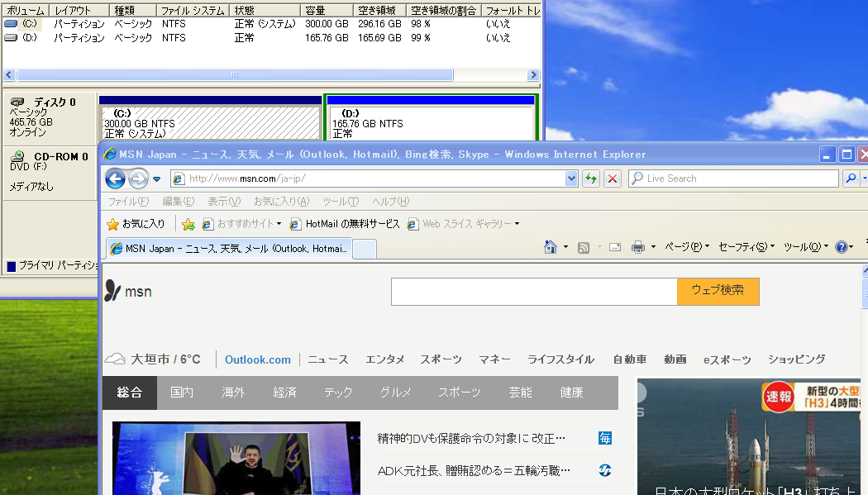Click the Refresh page icon
This screenshot has width=868, height=495.
coord(591,178)
